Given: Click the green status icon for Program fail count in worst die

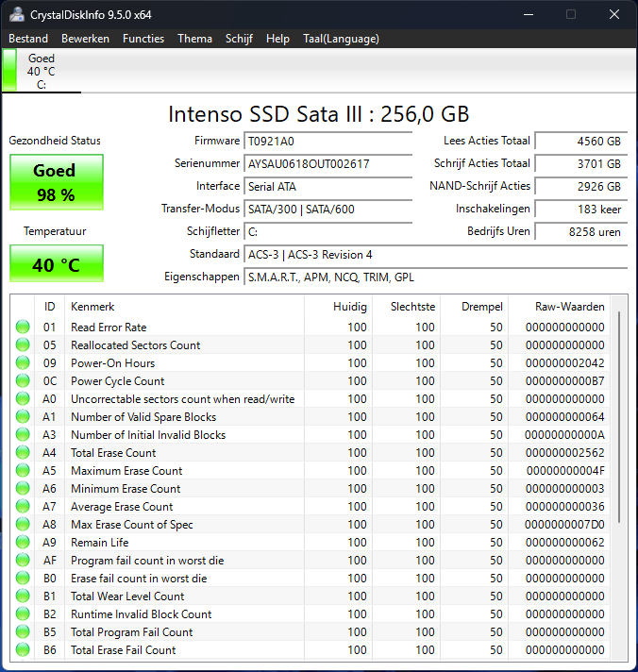Looking at the screenshot, I should (x=23, y=560).
